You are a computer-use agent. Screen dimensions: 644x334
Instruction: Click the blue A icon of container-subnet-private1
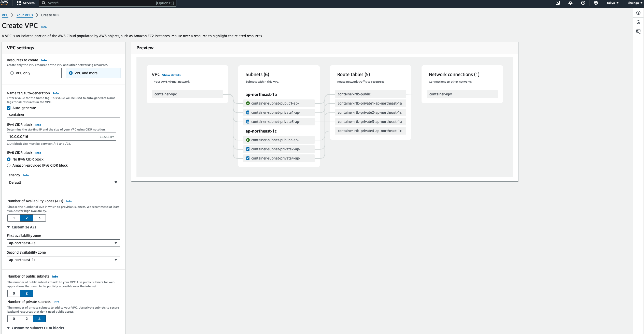248,112
